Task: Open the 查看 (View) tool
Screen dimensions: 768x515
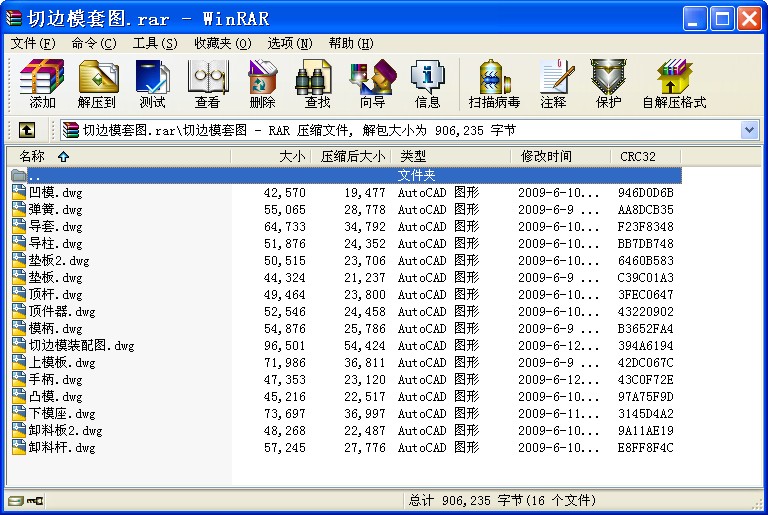Action: tap(208, 83)
